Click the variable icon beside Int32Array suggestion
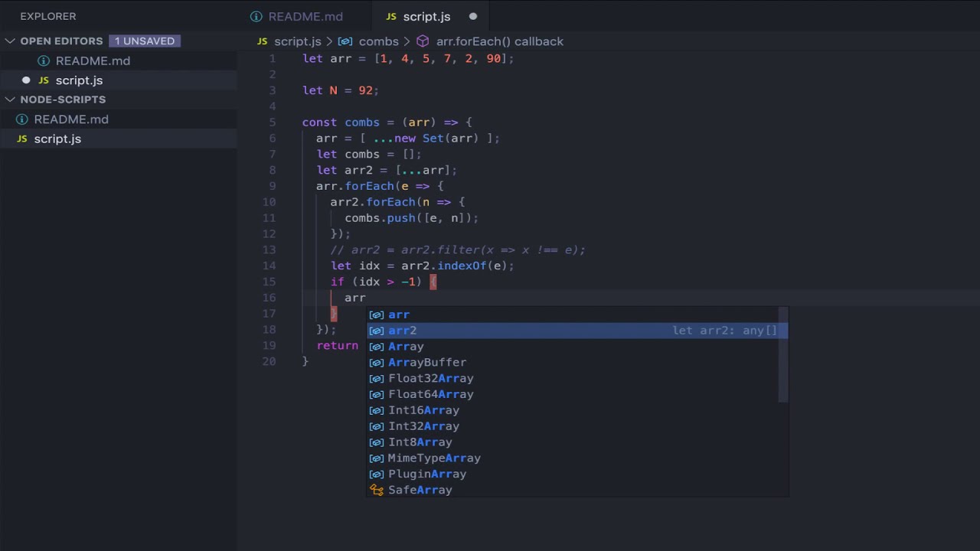This screenshot has width=980, height=551. coord(376,426)
